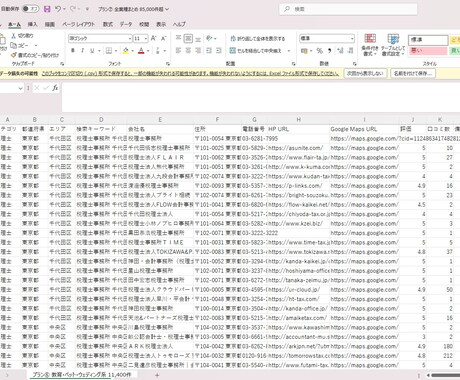The height and width of the screenshot is (380, 460).
Task: Click the Save As button in warning bar
Action: tap(413, 73)
